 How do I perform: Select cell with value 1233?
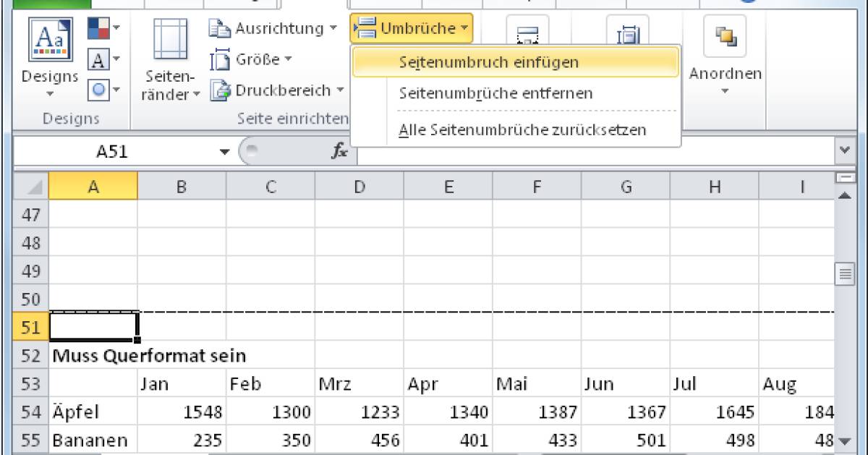click(x=359, y=412)
